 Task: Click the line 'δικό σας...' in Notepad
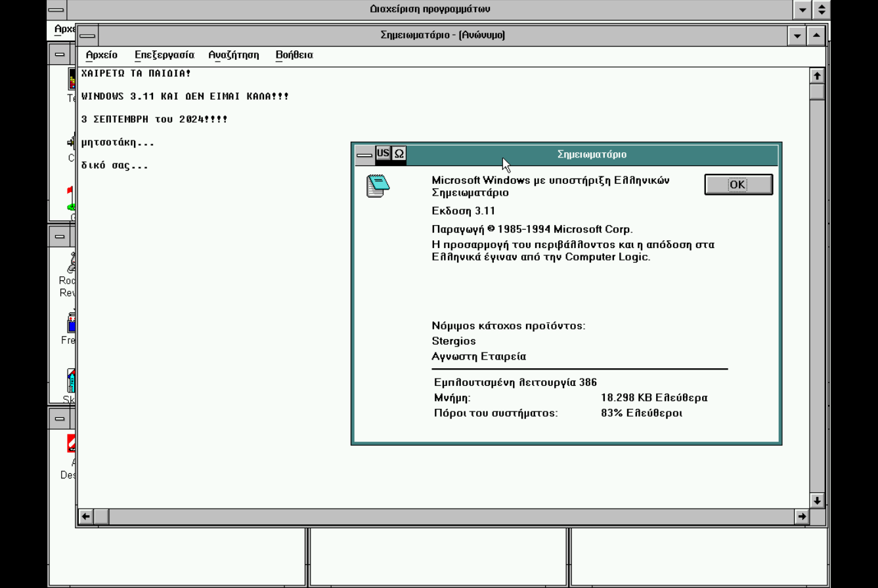pos(115,165)
